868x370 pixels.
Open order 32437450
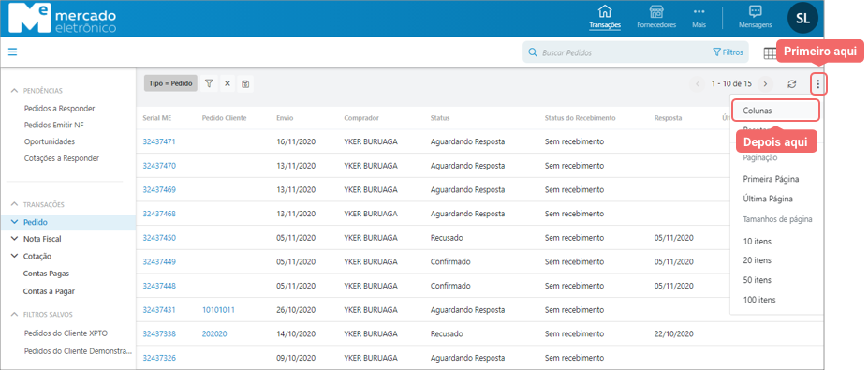click(x=159, y=238)
